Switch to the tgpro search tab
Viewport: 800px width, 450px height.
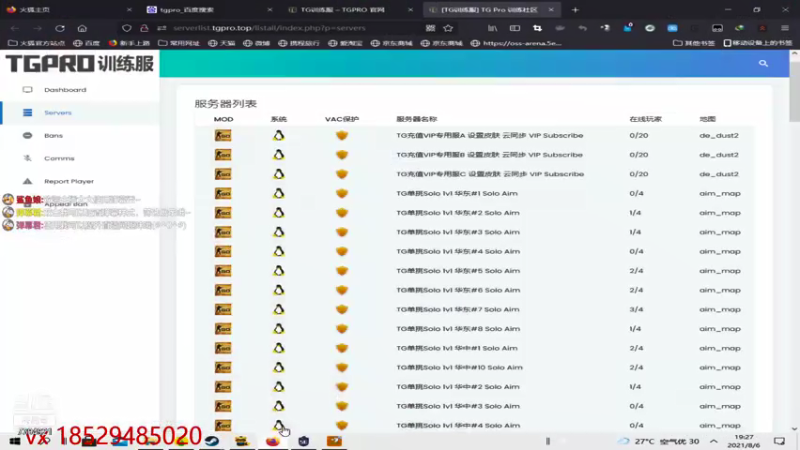(x=209, y=10)
